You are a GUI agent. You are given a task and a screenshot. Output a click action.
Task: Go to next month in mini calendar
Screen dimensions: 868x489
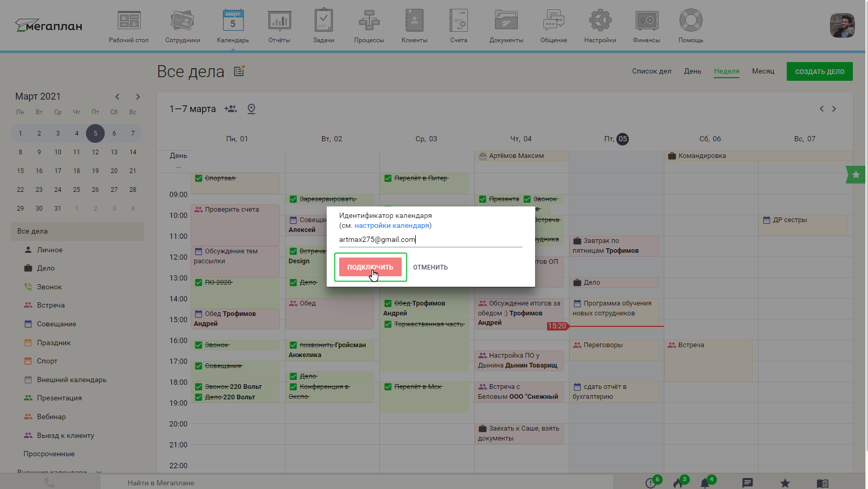tap(138, 96)
